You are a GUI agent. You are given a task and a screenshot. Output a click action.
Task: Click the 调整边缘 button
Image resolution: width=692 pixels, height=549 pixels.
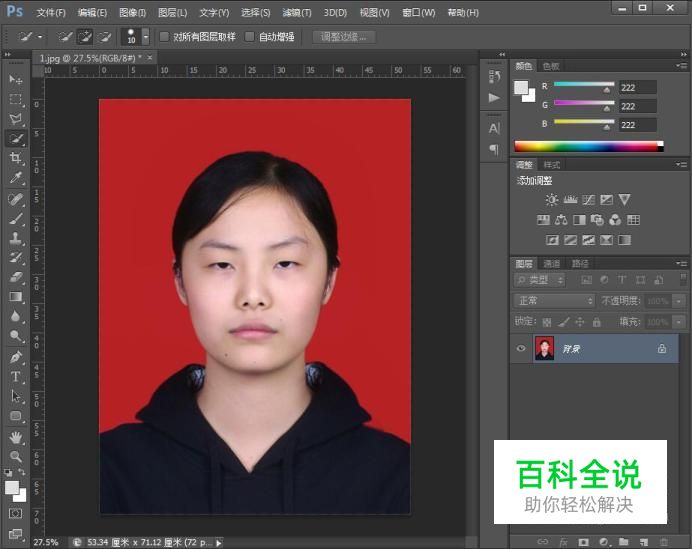coord(344,37)
